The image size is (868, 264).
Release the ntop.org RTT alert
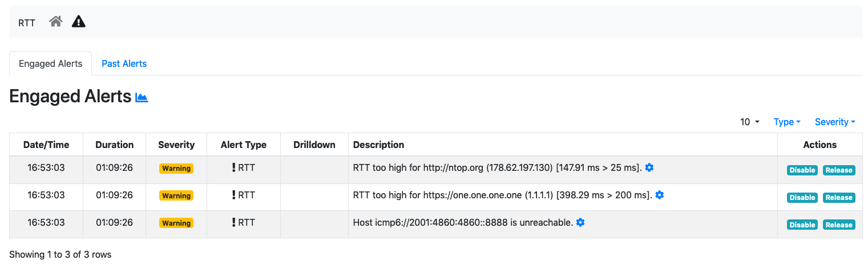(839, 170)
